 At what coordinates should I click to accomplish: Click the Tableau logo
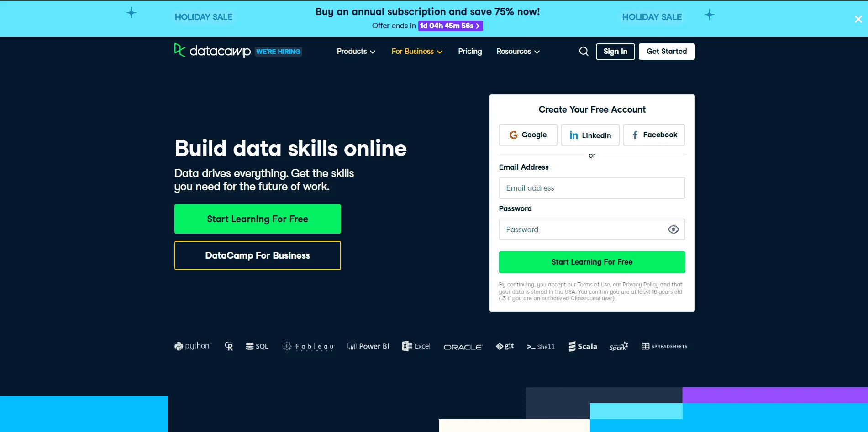308,347
